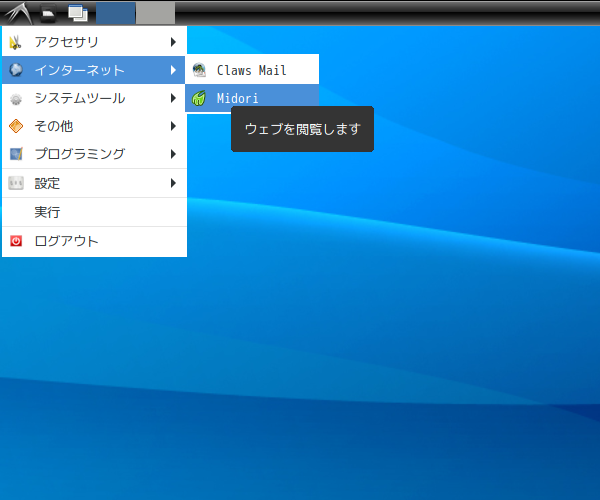Choose ログアウト from the menu

coord(95,241)
